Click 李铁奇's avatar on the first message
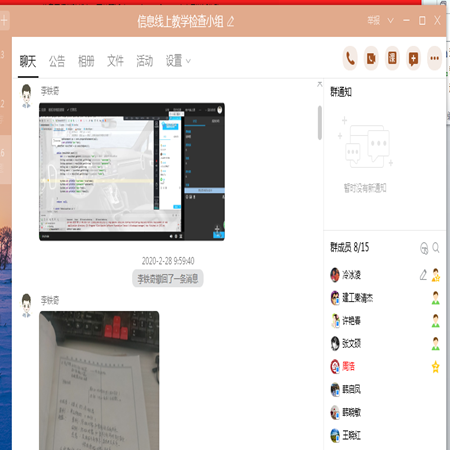450x450 pixels. (x=26, y=96)
